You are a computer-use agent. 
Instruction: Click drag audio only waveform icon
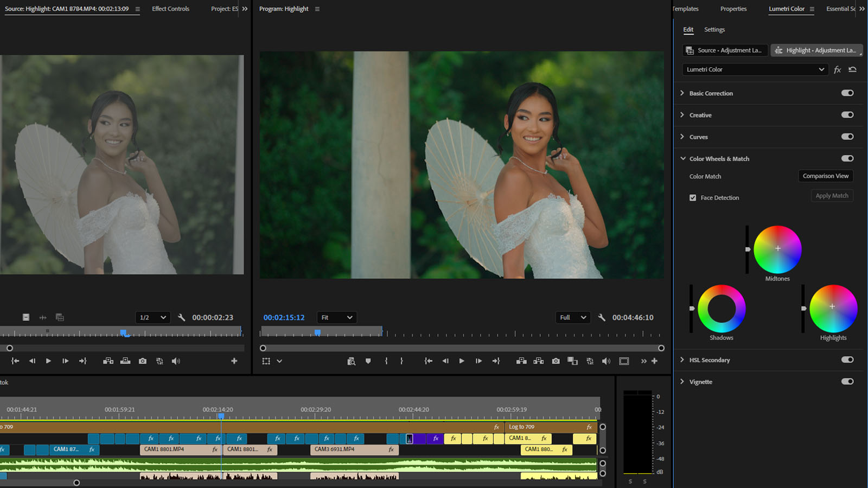click(x=43, y=318)
